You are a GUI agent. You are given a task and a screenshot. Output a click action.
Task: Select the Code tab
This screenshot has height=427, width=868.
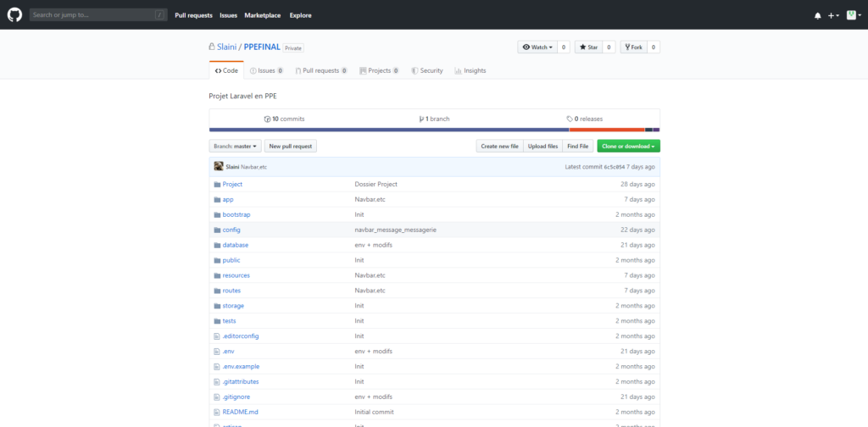[x=226, y=71]
